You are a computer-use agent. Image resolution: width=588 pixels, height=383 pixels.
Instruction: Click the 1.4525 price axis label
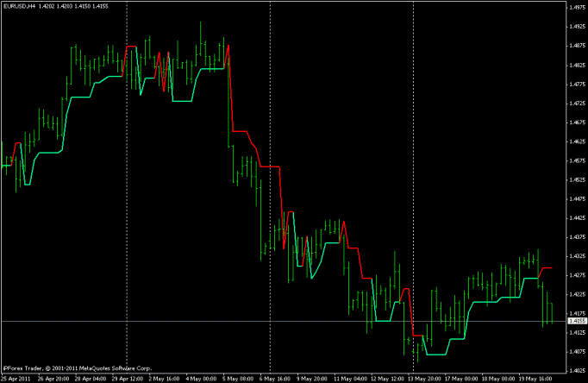(x=577, y=180)
